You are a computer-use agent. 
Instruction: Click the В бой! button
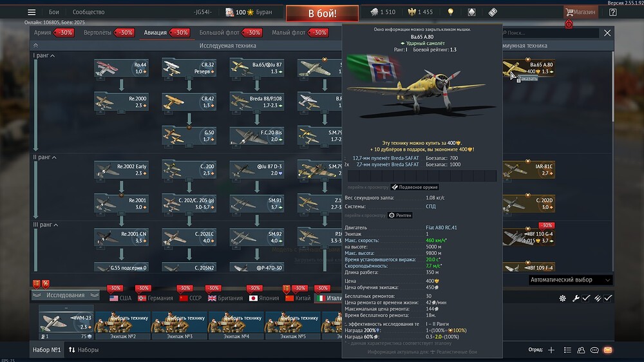(x=322, y=13)
